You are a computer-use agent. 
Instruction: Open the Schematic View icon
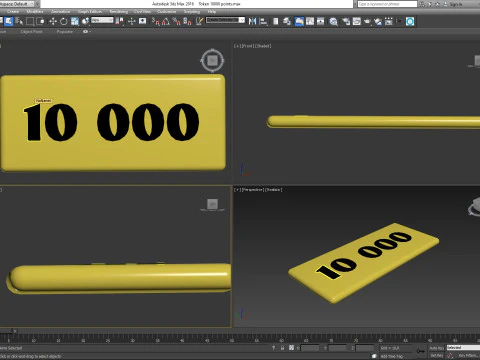point(321,21)
